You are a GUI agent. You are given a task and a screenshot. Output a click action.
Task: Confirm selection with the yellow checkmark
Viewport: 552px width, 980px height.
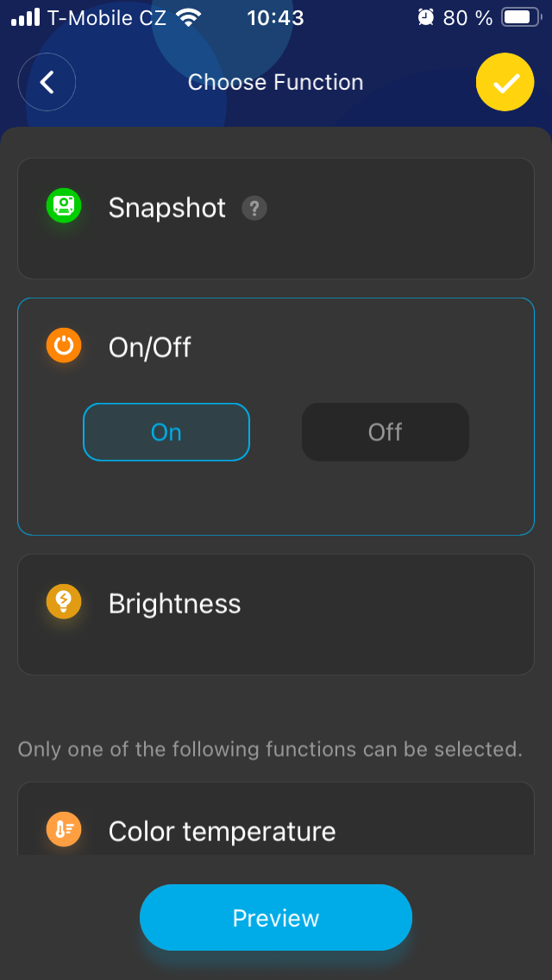click(505, 83)
